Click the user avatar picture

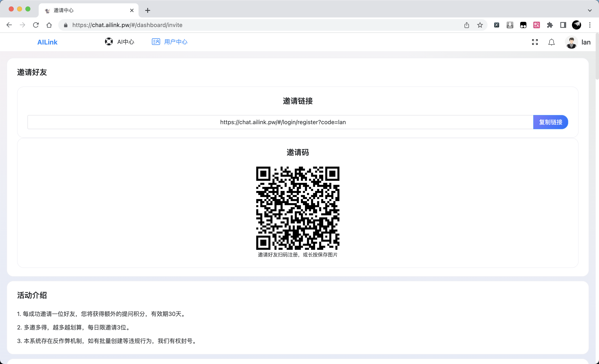[x=571, y=42]
